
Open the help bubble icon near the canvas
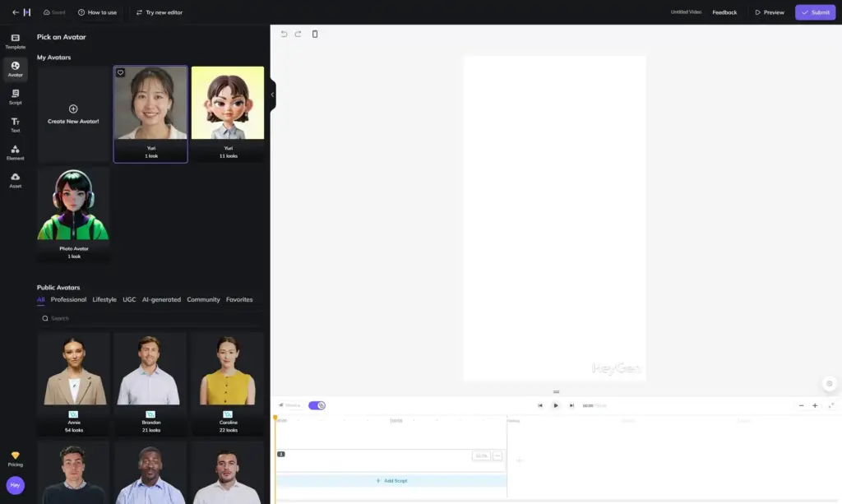coord(829,383)
